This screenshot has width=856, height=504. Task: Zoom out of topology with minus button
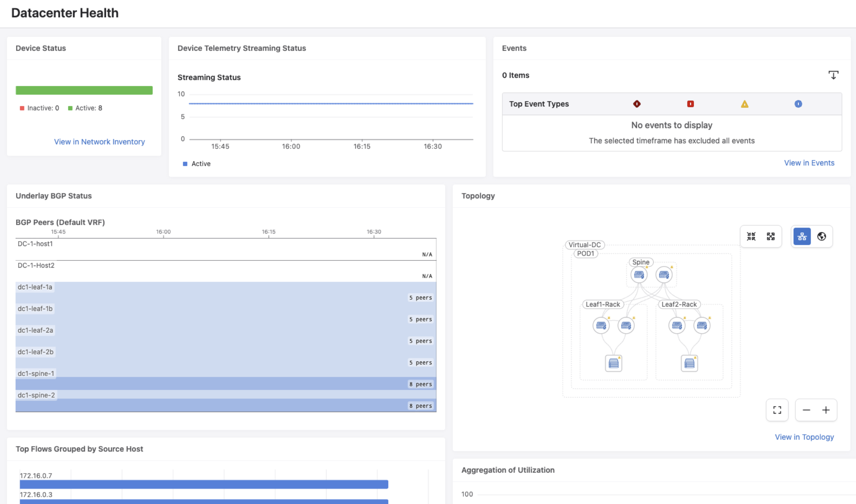(x=806, y=410)
